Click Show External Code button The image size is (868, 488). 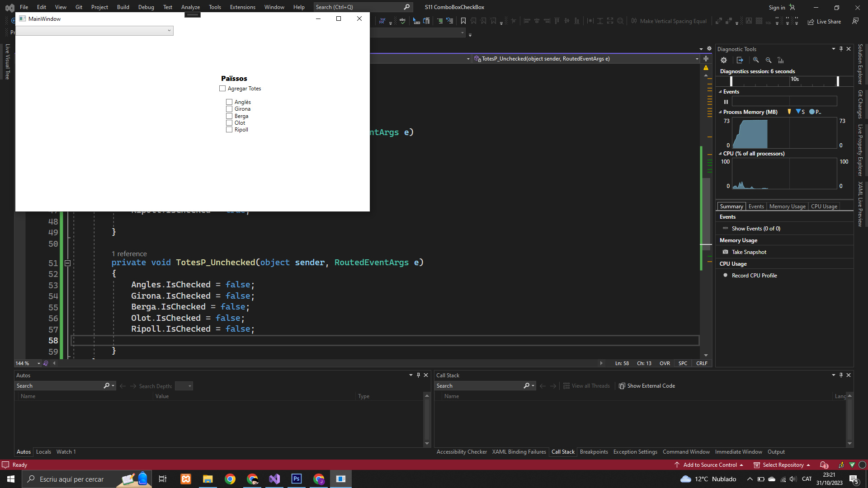[x=646, y=386]
